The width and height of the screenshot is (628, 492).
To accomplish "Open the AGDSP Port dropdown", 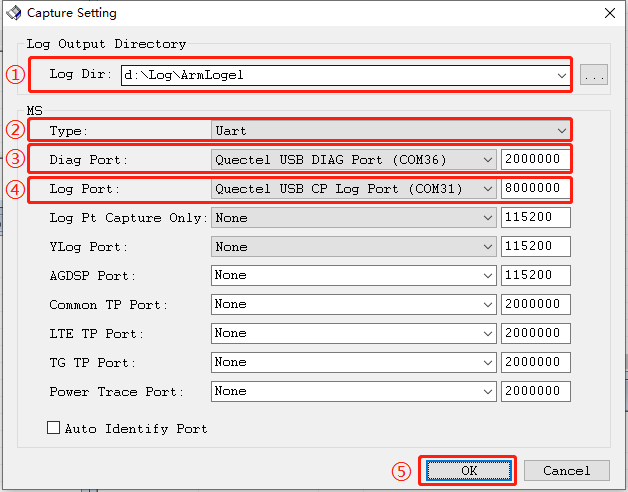I will click(x=487, y=275).
